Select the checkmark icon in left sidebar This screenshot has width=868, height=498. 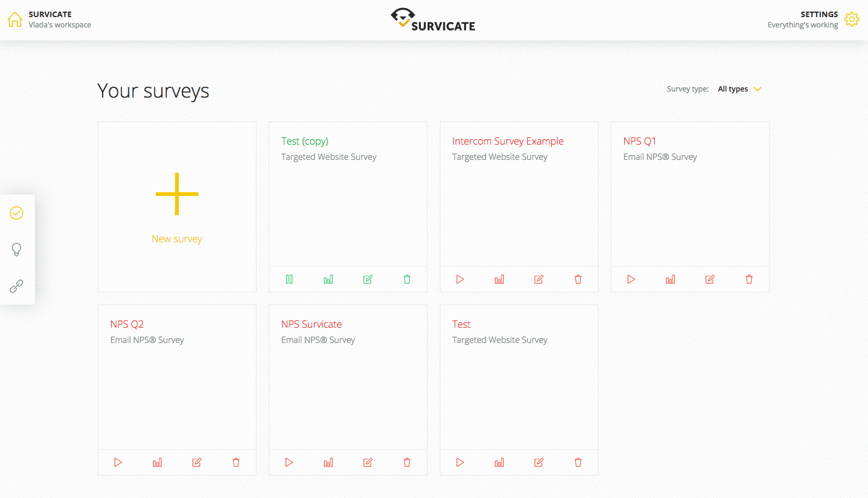point(16,213)
